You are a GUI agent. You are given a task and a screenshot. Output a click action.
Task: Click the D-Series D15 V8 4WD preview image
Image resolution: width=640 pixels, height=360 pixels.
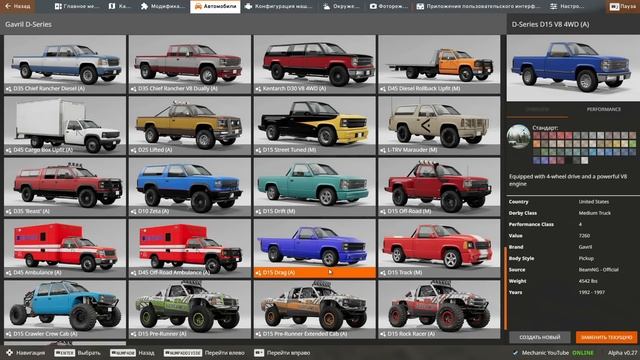573,68
